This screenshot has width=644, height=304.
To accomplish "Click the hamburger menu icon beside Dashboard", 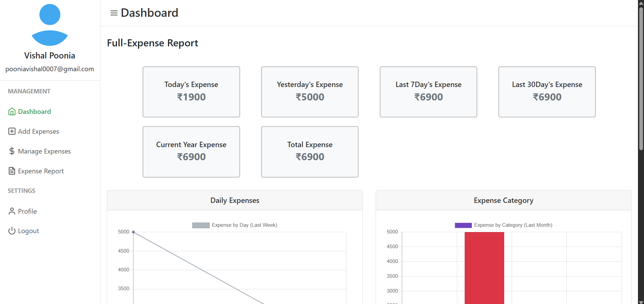I will pyautogui.click(x=114, y=13).
